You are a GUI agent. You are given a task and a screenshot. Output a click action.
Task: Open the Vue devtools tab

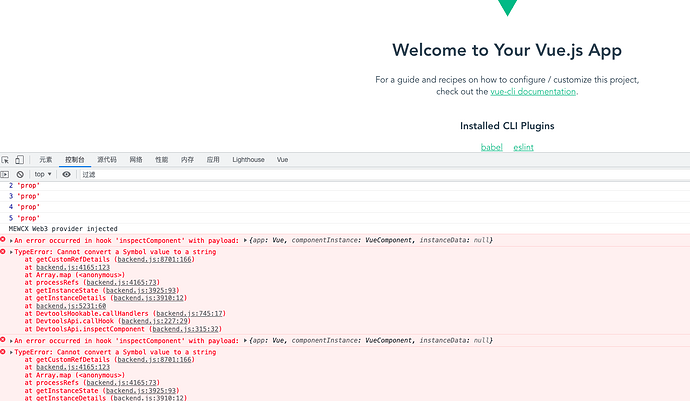point(283,160)
